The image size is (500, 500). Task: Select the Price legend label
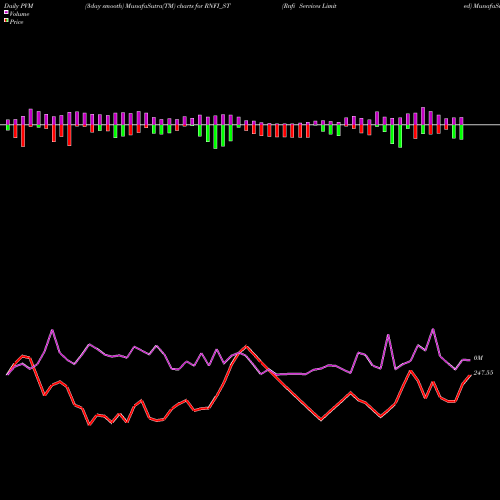(x=16, y=22)
